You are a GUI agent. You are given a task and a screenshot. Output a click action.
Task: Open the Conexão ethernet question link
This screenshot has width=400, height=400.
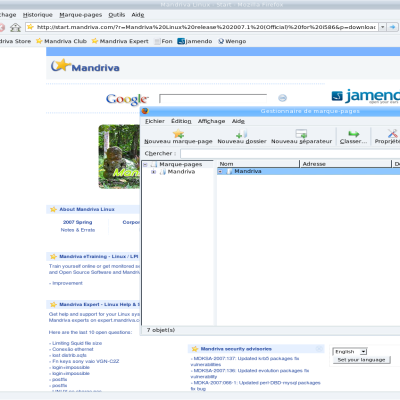(x=73, y=349)
